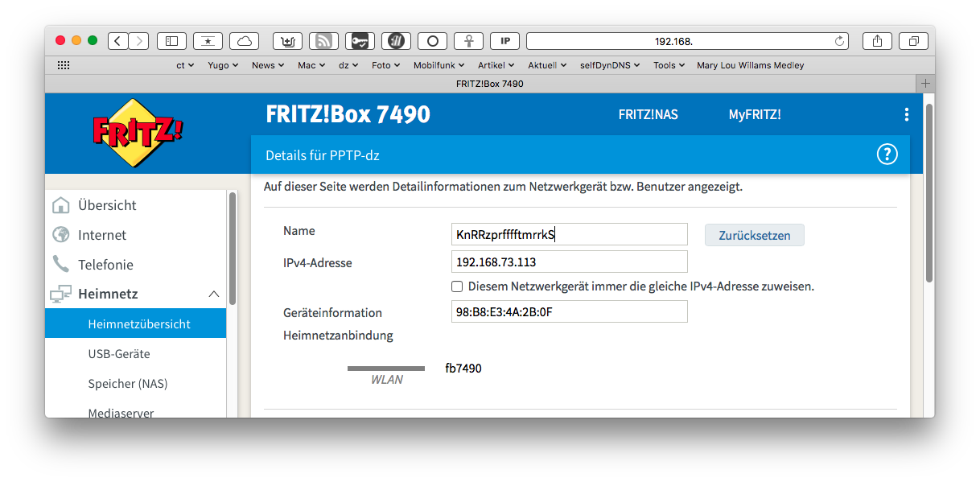
Task: Open the three-dot FRITZ!Box menu
Action: click(906, 114)
